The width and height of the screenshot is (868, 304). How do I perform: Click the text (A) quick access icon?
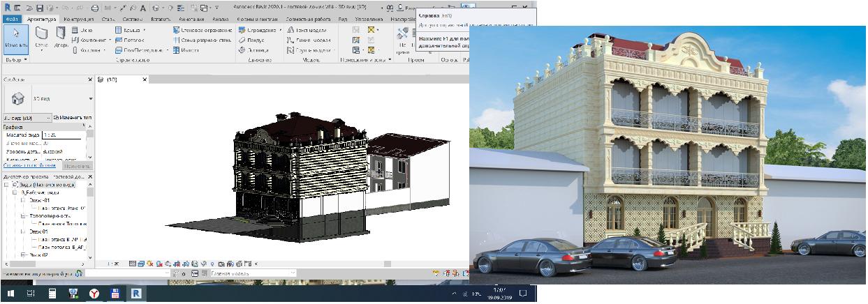tap(143, 7)
